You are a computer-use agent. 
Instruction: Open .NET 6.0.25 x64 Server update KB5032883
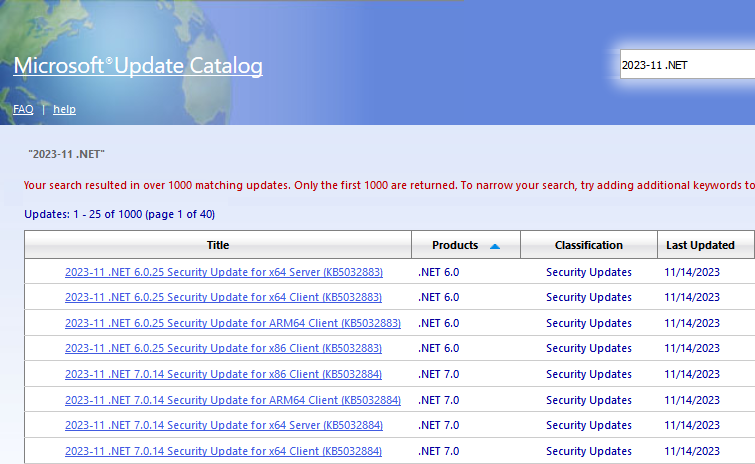[x=223, y=272]
